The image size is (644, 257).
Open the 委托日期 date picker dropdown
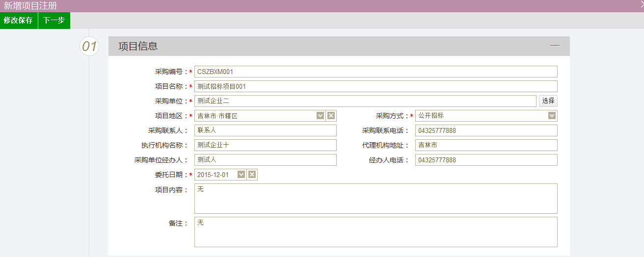click(241, 175)
